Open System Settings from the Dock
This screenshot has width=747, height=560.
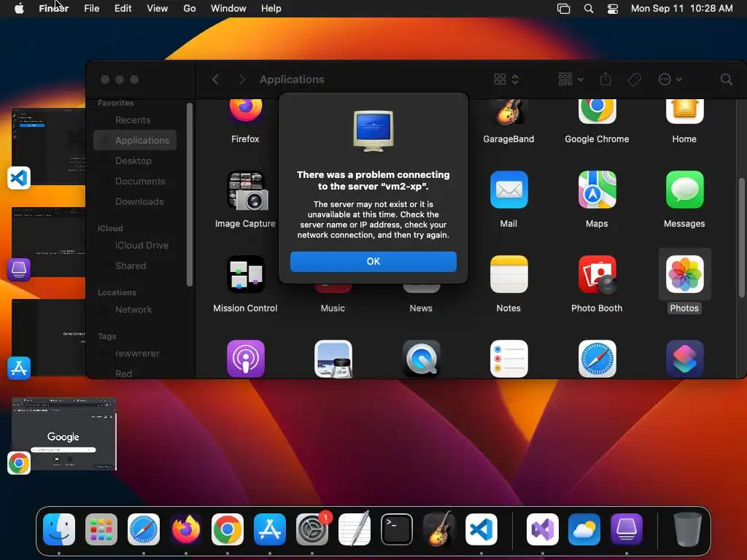pos(312,529)
